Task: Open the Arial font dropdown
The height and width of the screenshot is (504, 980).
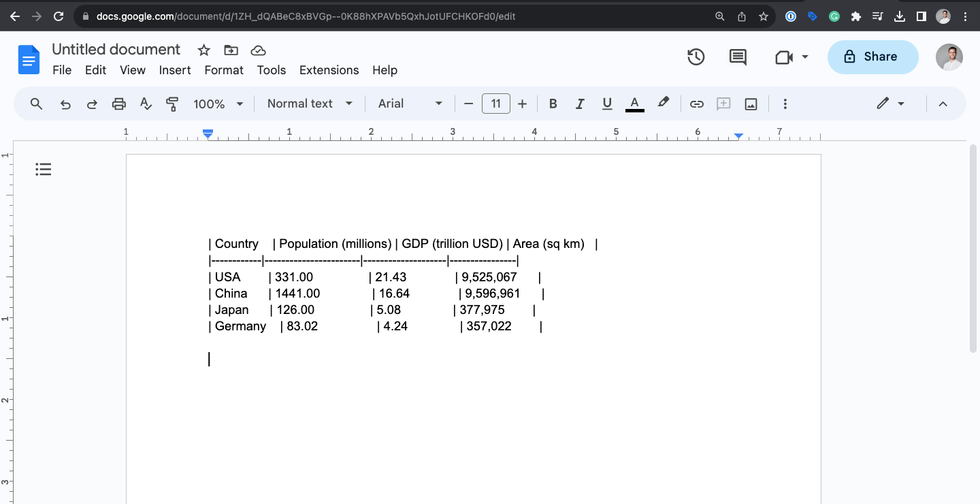Action: 410,104
